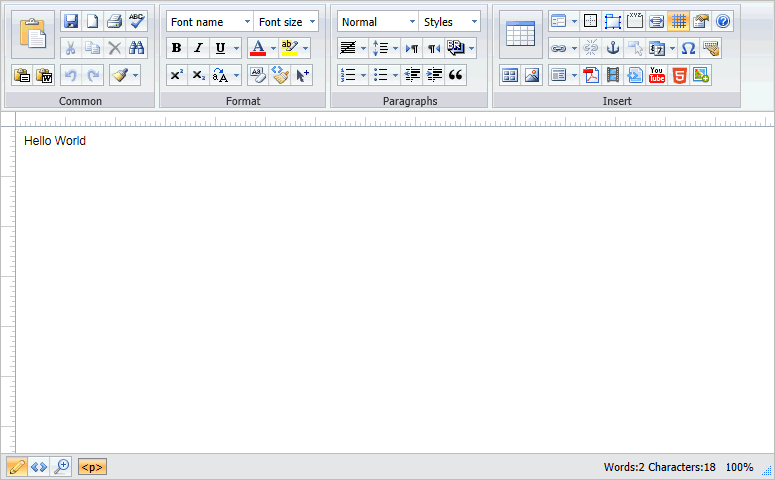Select the <p> tag in status bar
Image resolution: width=775 pixels, height=480 pixels.
coord(92,467)
